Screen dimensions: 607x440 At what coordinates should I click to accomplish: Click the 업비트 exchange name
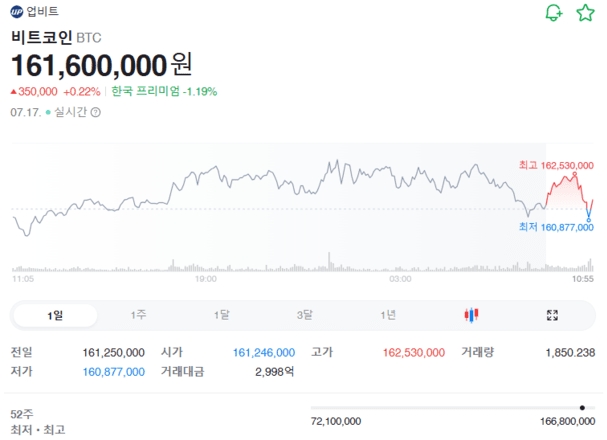point(43,12)
